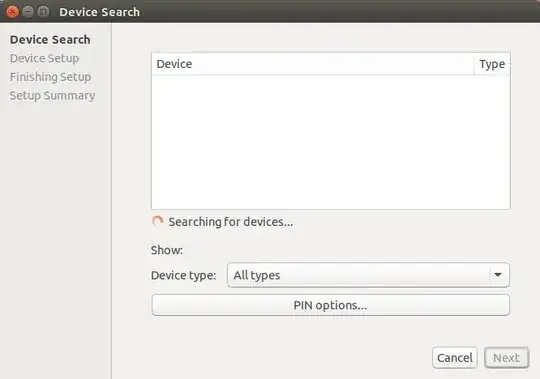This screenshot has width=540, height=379.
Task: Expand the Device type dropdown arrow
Action: [498, 275]
